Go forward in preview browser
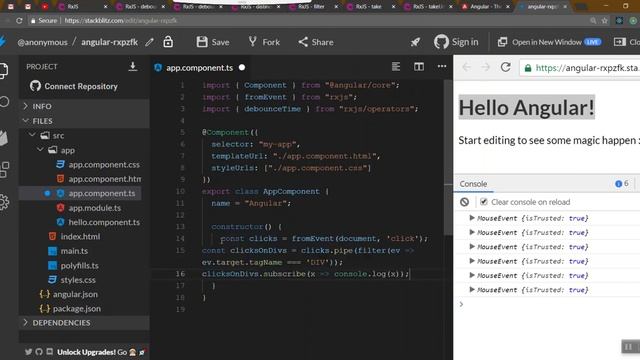 click(x=485, y=67)
